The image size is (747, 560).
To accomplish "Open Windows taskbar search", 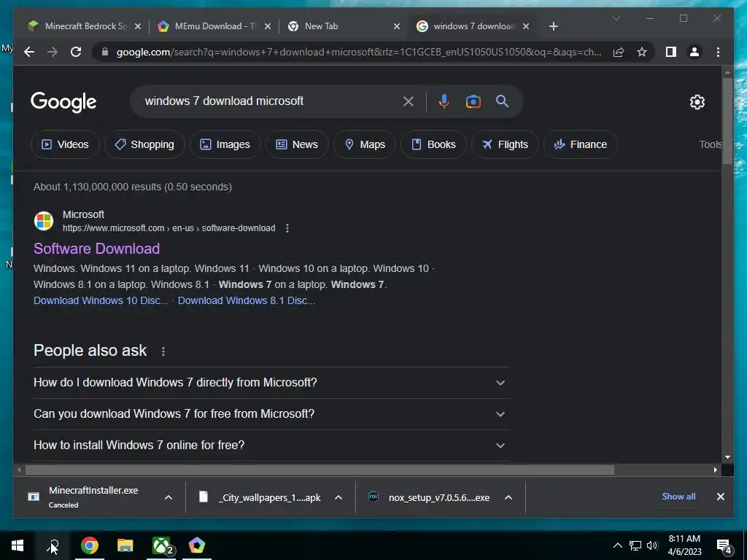I will coord(53,545).
